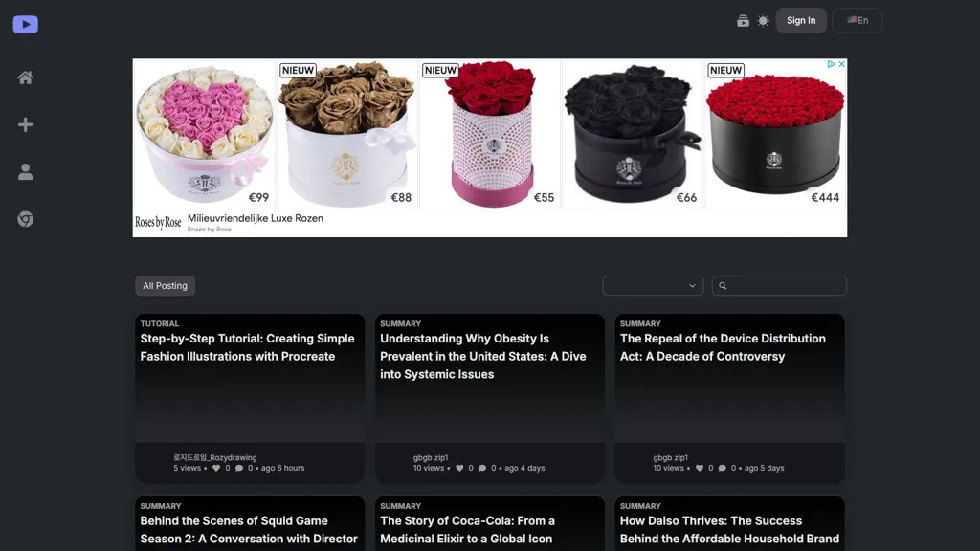Like the Procreate tutorial post heart icon
Screen dimensions: 980x551
pyautogui.click(x=216, y=468)
